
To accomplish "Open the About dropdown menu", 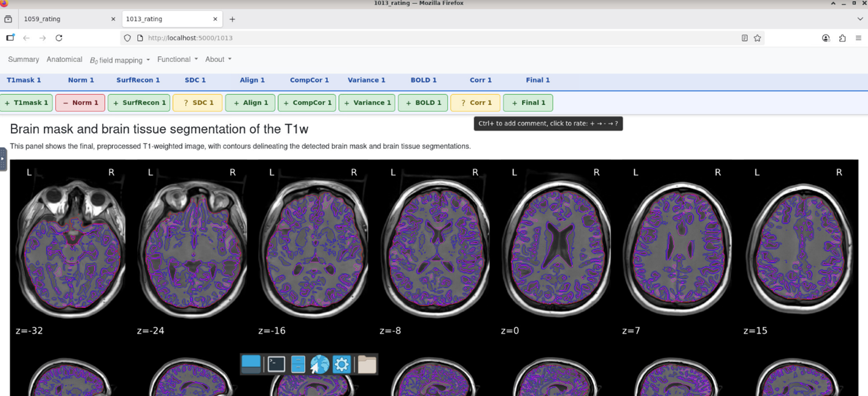I will point(218,59).
